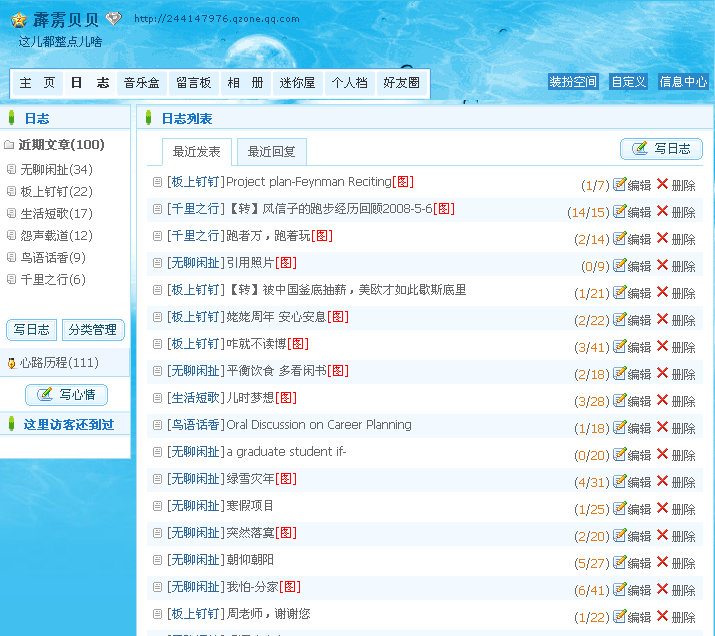Click the edit icon for 儿时梦想 entry
This screenshot has width=715, height=636.
click(619, 400)
